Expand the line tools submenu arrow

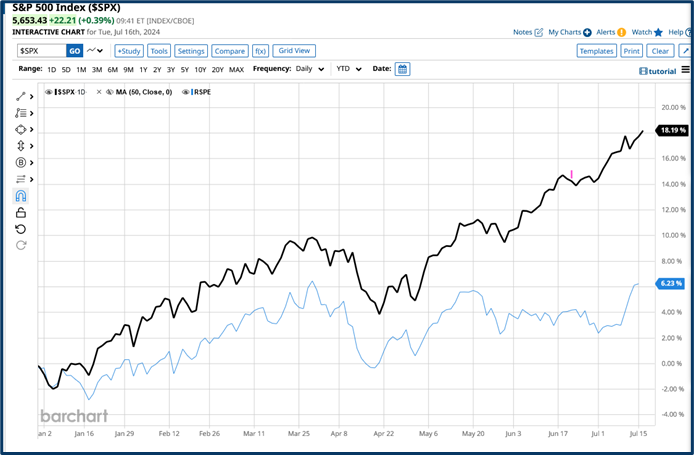point(31,96)
